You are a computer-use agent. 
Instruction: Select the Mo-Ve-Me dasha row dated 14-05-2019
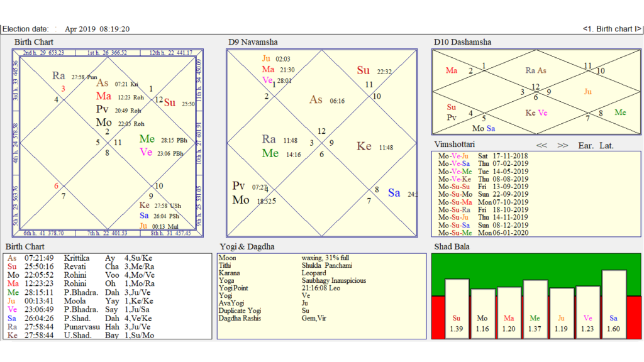click(483, 172)
